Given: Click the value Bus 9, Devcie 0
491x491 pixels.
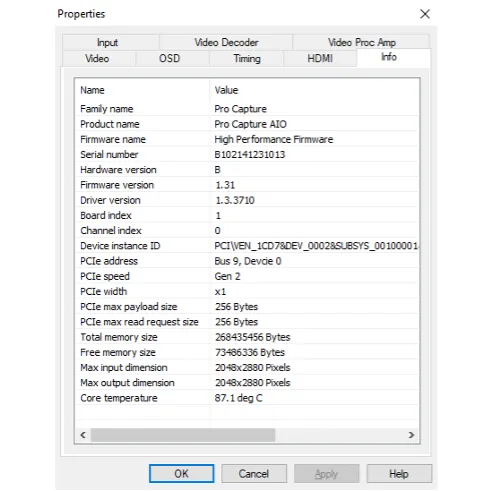Looking at the screenshot, I should click(x=248, y=261).
